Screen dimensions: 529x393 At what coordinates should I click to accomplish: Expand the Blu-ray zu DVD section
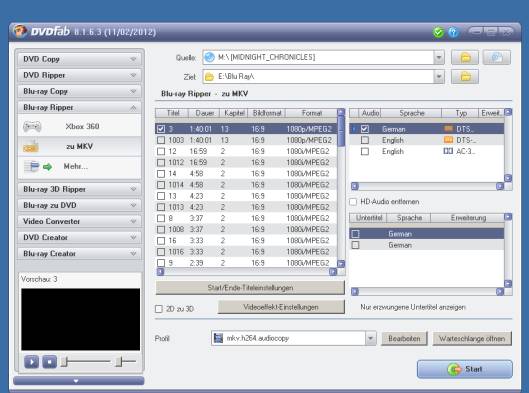pyautogui.click(x=79, y=205)
